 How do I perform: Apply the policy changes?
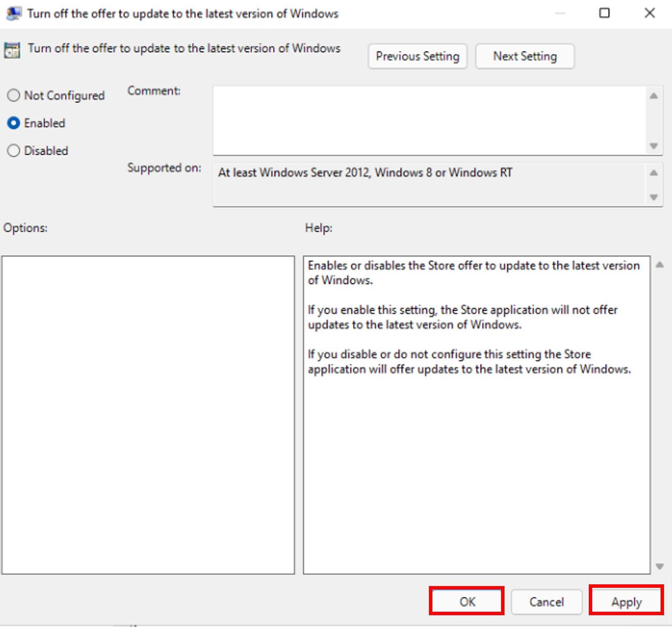click(x=626, y=601)
